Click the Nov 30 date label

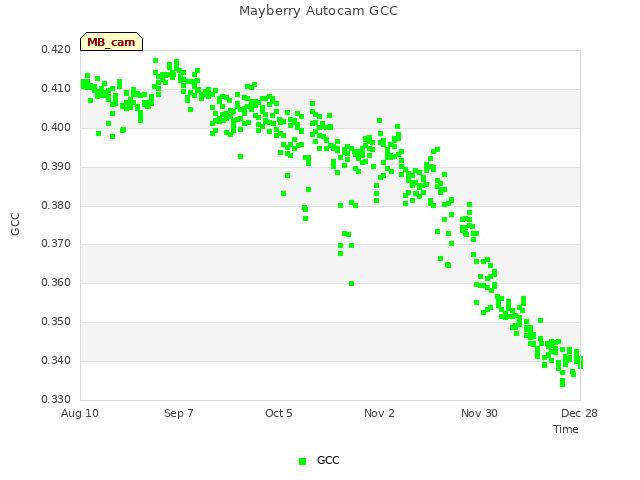tap(479, 413)
